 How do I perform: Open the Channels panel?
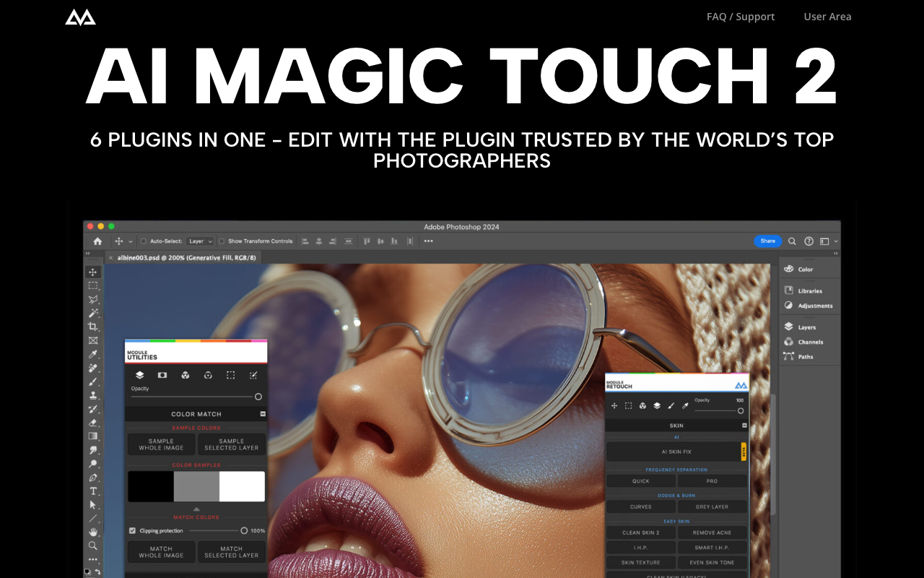tap(803, 342)
